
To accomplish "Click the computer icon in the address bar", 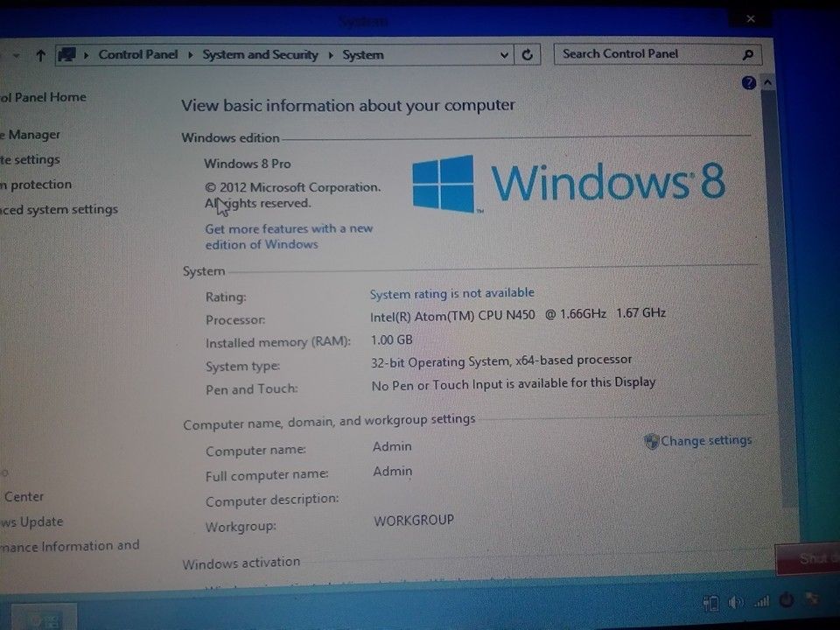I will (67, 54).
